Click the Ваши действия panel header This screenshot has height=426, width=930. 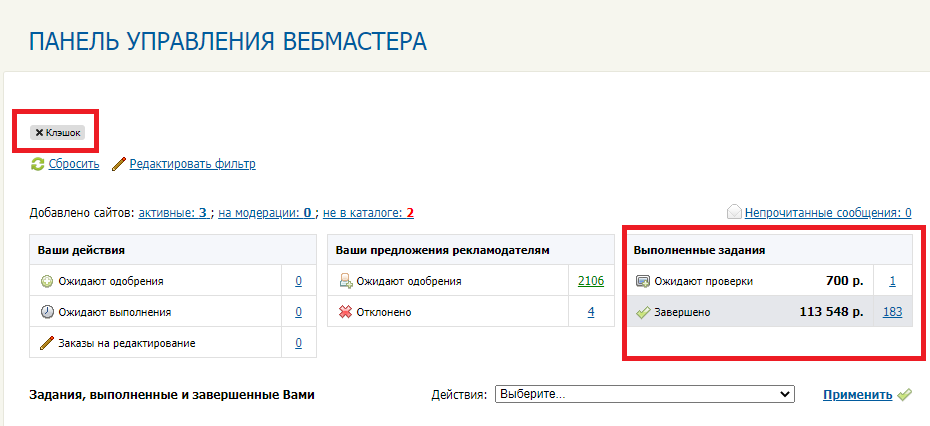coord(173,250)
